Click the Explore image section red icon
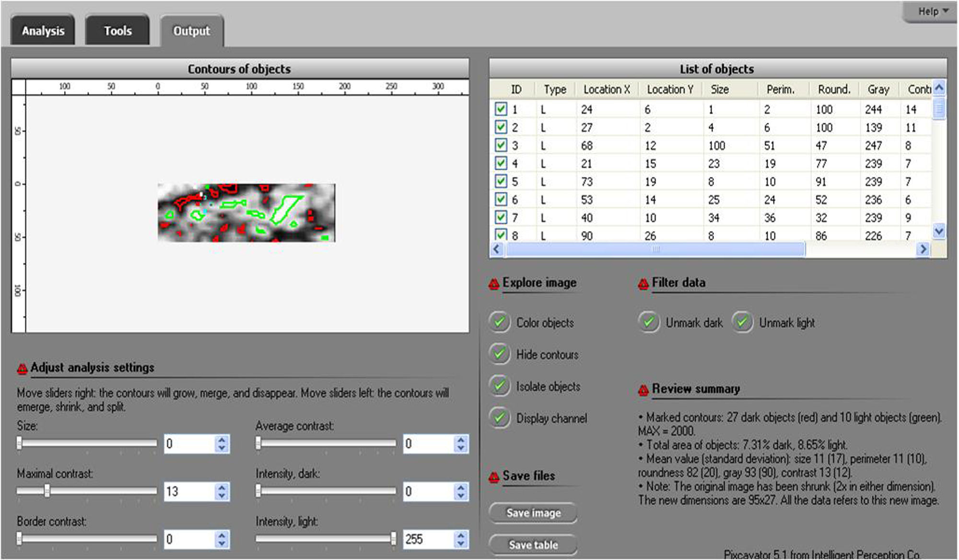Image resolution: width=959 pixels, height=560 pixels. (x=493, y=284)
